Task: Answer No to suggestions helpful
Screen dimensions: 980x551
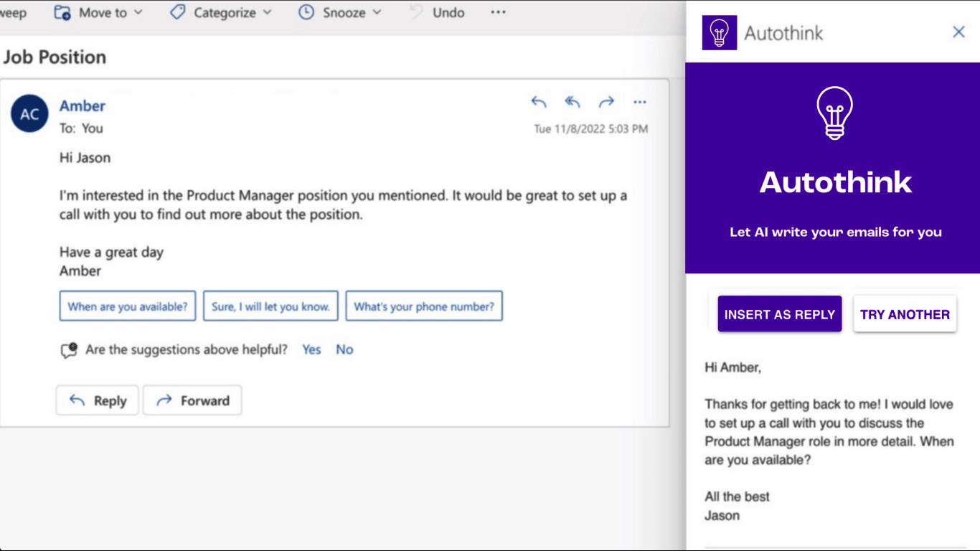Action: 344,349
